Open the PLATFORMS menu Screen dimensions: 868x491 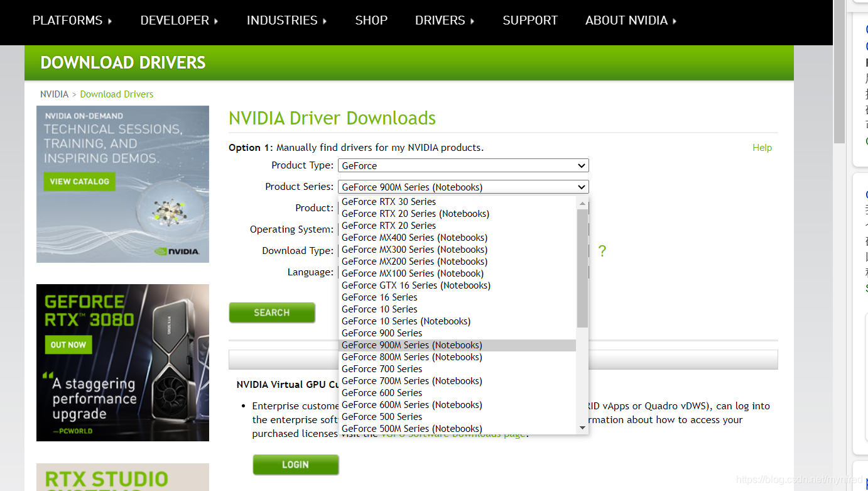click(x=72, y=20)
